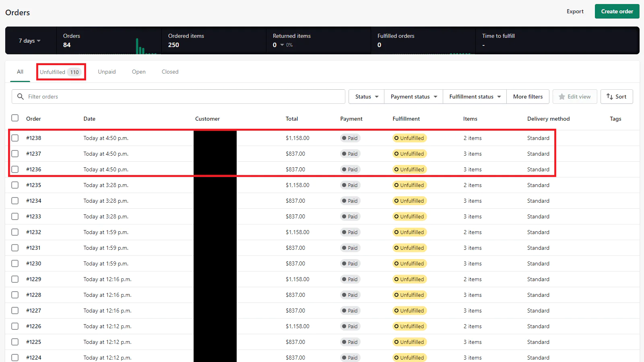Open the Fulfillment status filter dropdown
Image resolution: width=644 pixels, height=362 pixels.
(x=475, y=97)
